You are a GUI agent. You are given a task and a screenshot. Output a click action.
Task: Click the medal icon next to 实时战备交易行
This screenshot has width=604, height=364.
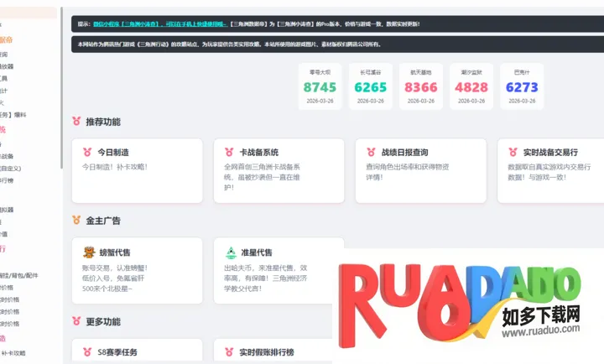coord(511,153)
